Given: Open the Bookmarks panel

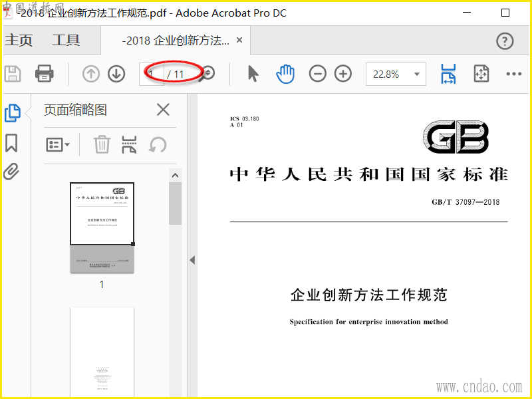Looking at the screenshot, I should point(11,143).
